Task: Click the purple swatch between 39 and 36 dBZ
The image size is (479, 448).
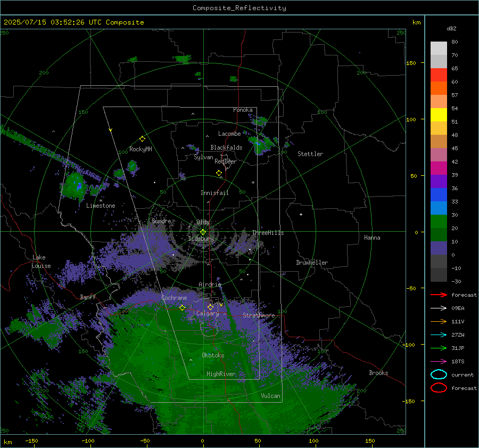Action: 439,181
